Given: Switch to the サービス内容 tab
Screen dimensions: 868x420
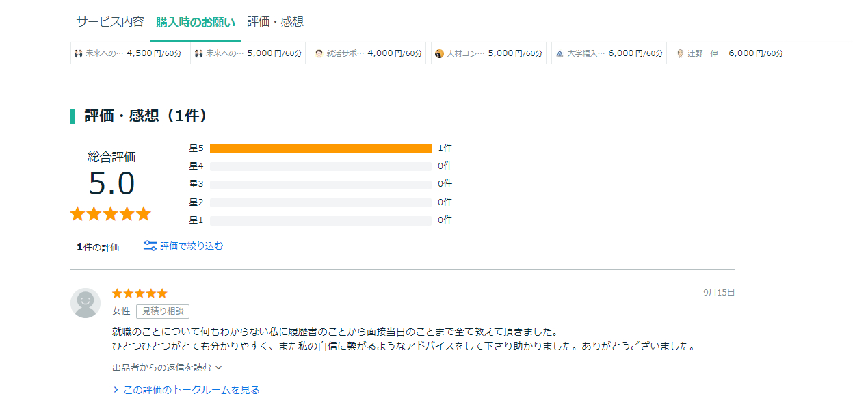Looking at the screenshot, I should 109,21.
